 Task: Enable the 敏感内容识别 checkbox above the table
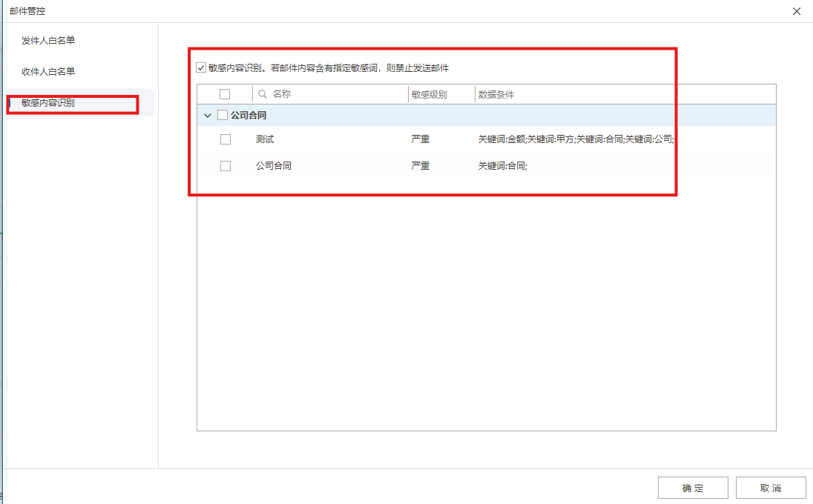(x=201, y=67)
